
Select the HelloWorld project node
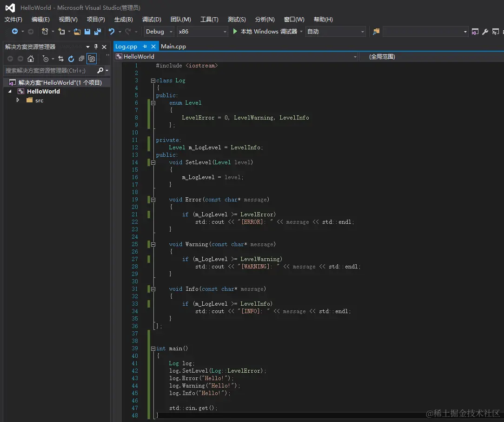(43, 91)
